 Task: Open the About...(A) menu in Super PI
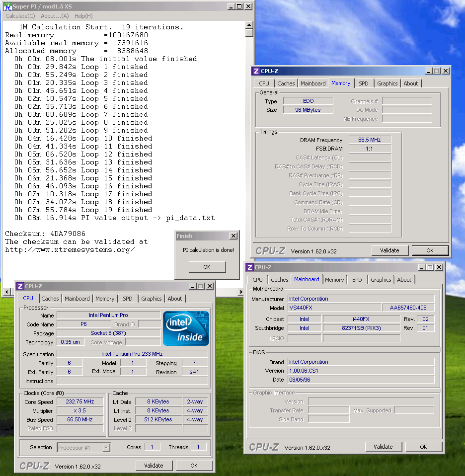(x=55, y=16)
